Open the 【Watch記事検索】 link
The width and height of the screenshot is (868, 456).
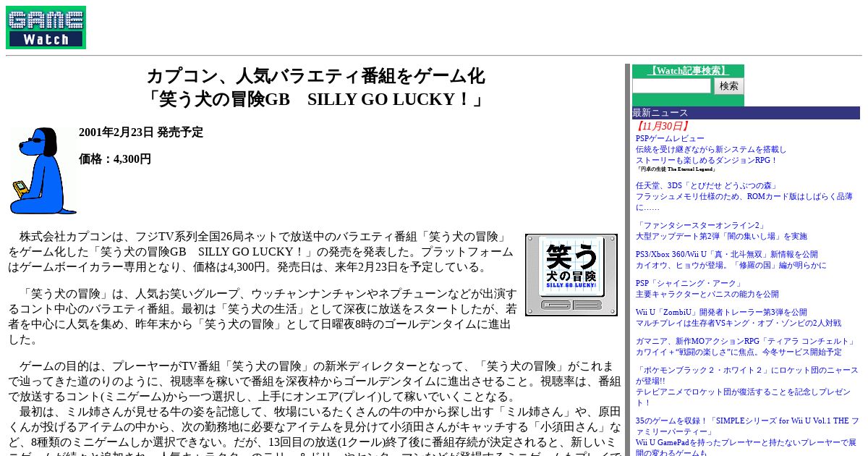pyautogui.click(x=688, y=70)
